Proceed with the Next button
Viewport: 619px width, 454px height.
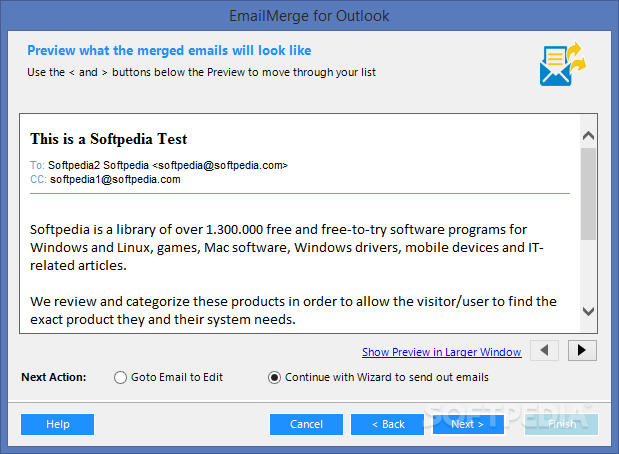click(x=468, y=424)
